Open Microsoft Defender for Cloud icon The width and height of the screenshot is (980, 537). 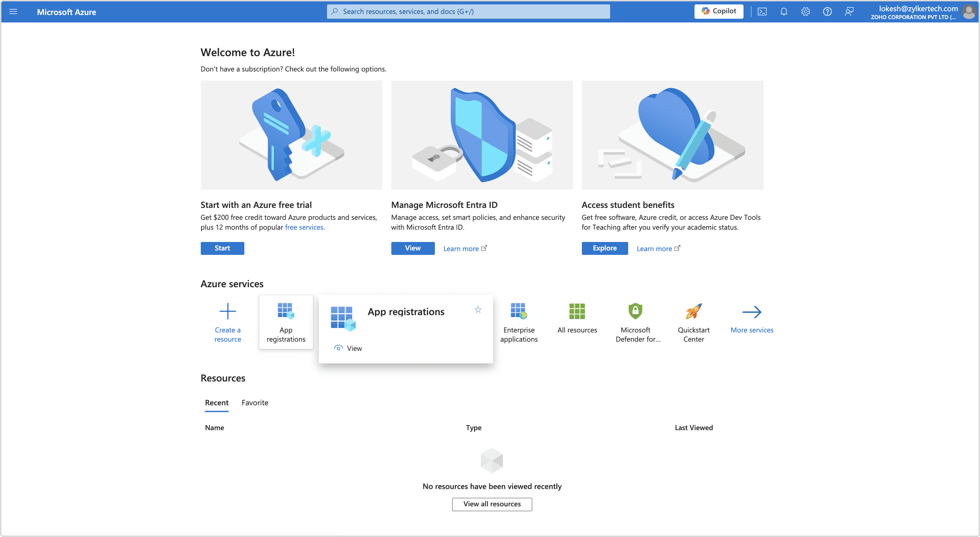tap(635, 311)
